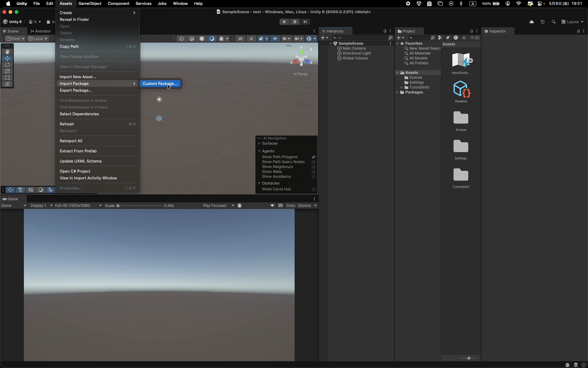The width and height of the screenshot is (588, 368).
Task: Click the Search magnifier in top toolbar
Action: point(553,22)
